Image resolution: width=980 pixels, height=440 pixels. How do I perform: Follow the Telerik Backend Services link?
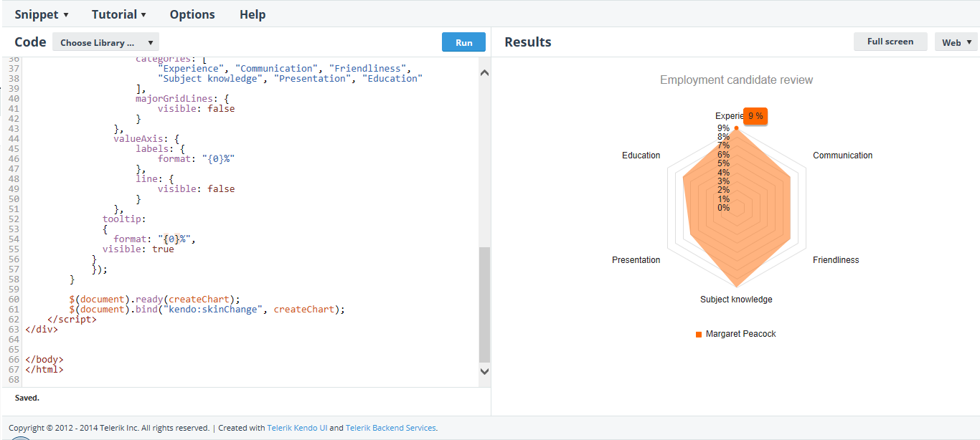tap(391, 428)
